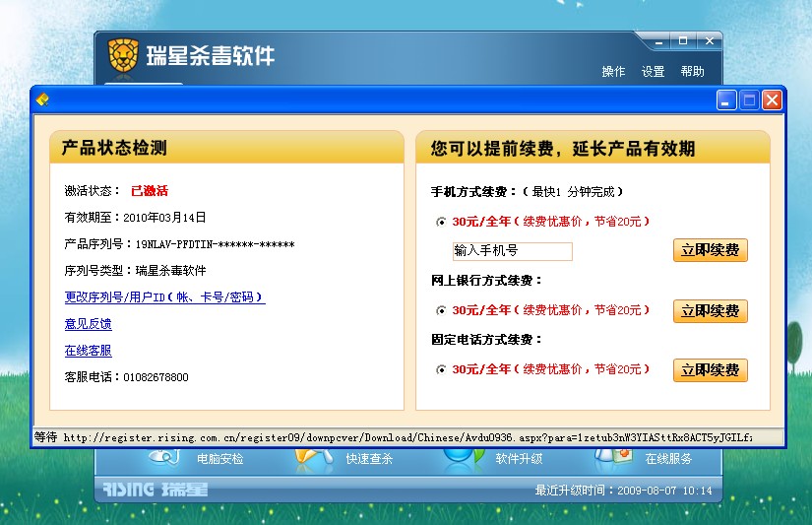Click the status bar URL text
Screen dimensions: 812x525
[x=408, y=438]
